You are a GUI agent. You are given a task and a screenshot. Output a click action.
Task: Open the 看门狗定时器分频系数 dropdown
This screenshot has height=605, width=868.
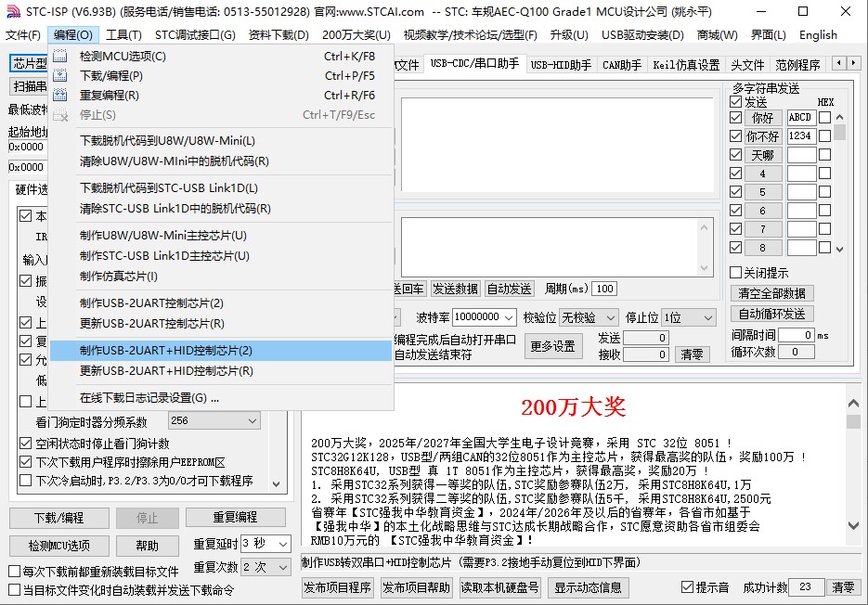[214, 420]
